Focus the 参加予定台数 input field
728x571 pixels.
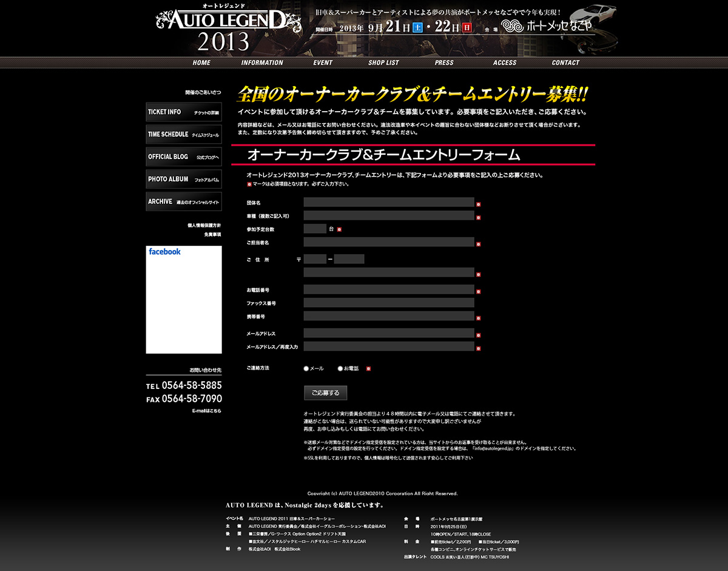pos(315,229)
